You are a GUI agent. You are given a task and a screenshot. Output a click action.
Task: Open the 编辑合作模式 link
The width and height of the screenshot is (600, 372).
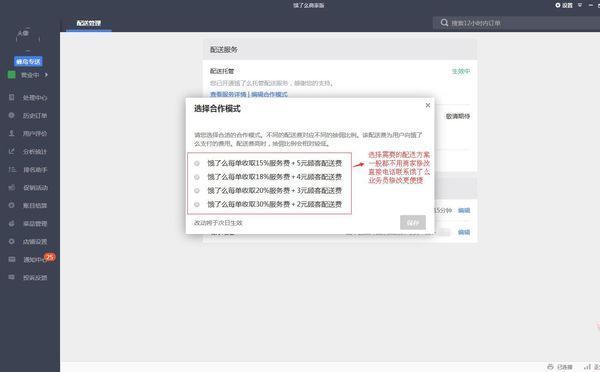(269, 94)
